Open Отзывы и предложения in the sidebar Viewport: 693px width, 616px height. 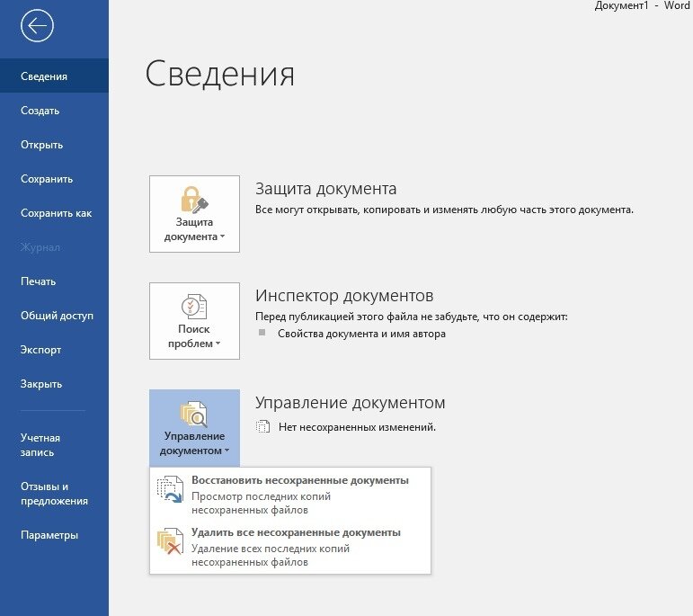click(54, 494)
